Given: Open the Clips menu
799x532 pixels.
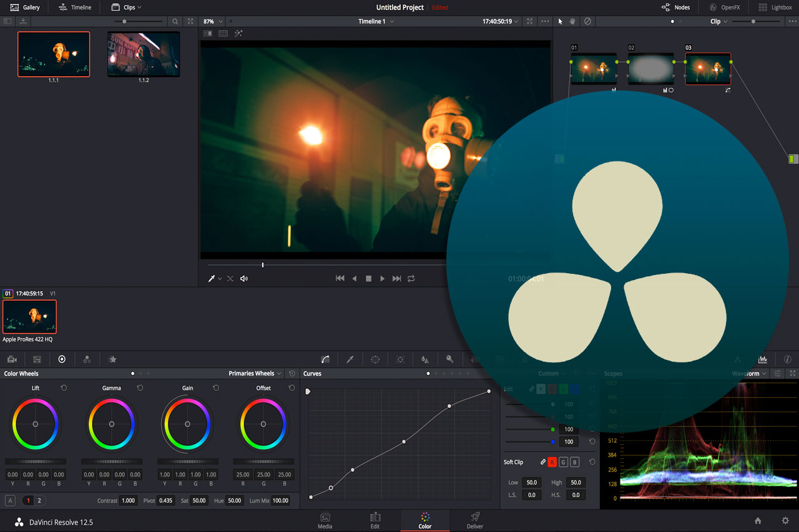Looking at the screenshot, I should click(124, 7).
